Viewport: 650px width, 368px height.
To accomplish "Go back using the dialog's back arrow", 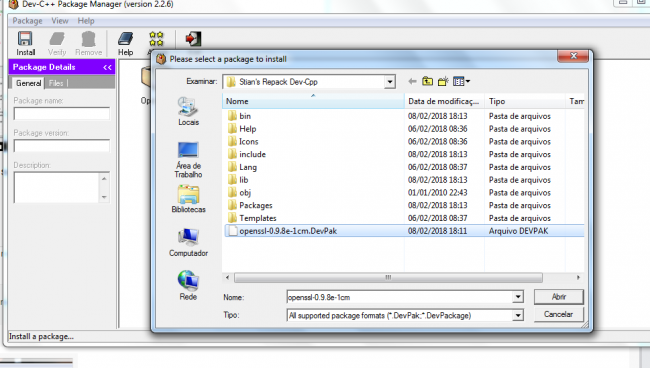I will [412, 82].
